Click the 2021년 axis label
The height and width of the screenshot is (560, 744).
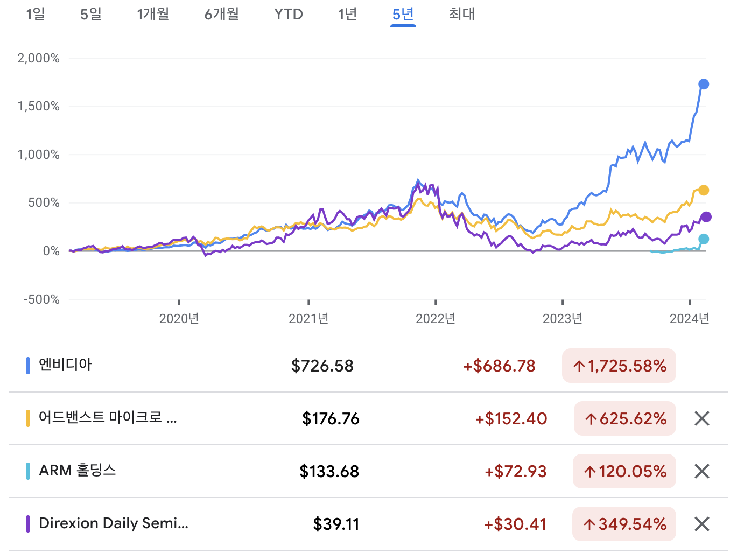click(x=308, y=319)
